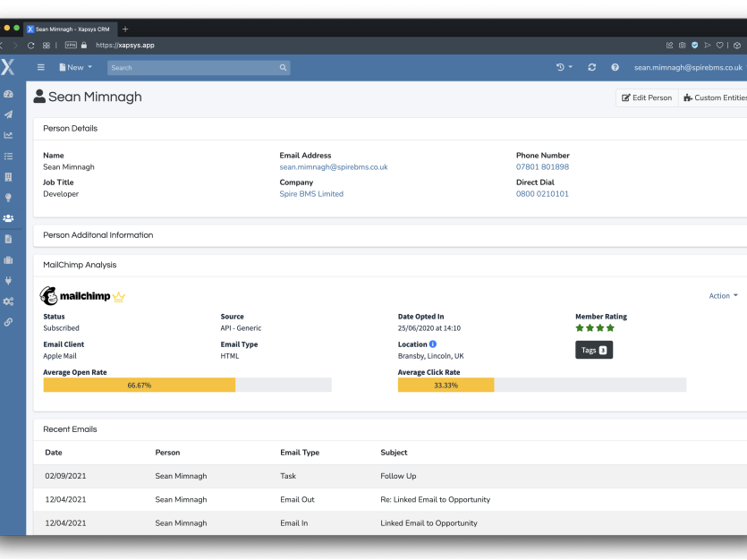The image size is (747, 560).
Task: Open a new browser tab with plus
Action: (125, 29)
